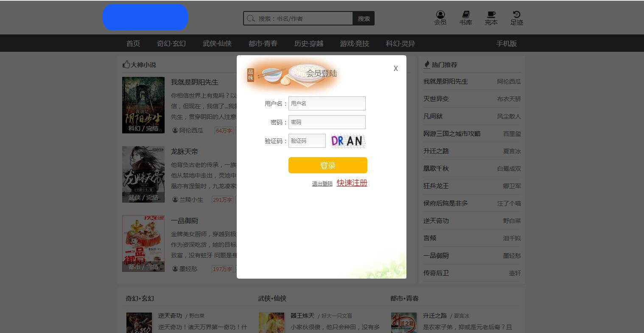Open the 手机版 mobile version link

[x=507, y=43]
